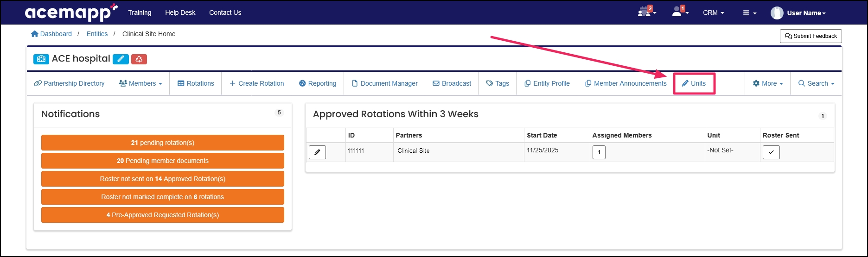Open Partnership Directory

[69, 83]
